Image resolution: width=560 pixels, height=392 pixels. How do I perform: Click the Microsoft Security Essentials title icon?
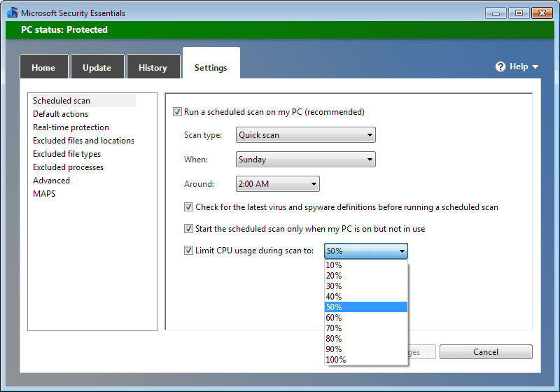pyautogui.click(x=12, y=13)
